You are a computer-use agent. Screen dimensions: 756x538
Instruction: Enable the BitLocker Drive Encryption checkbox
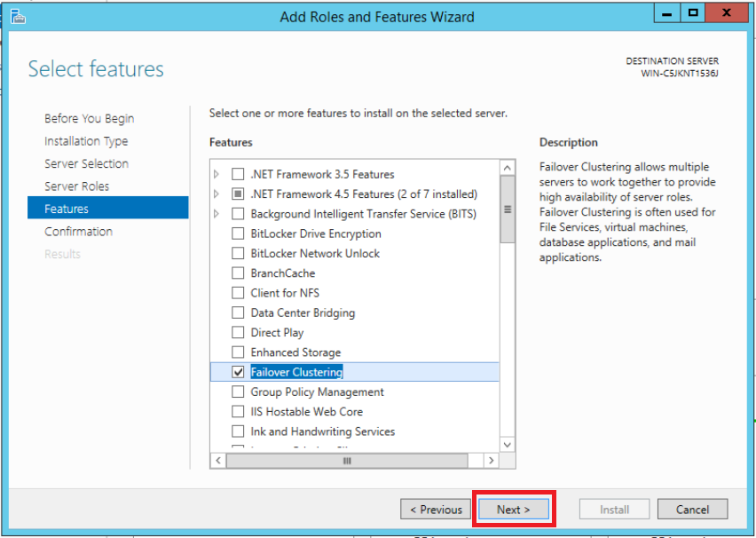(x=238, y=234)
